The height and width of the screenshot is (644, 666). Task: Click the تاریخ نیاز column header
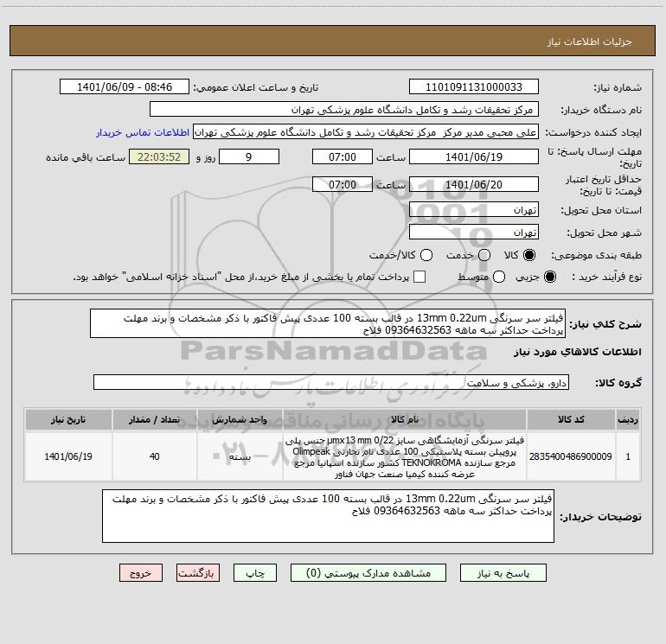[x=68, y=419]
